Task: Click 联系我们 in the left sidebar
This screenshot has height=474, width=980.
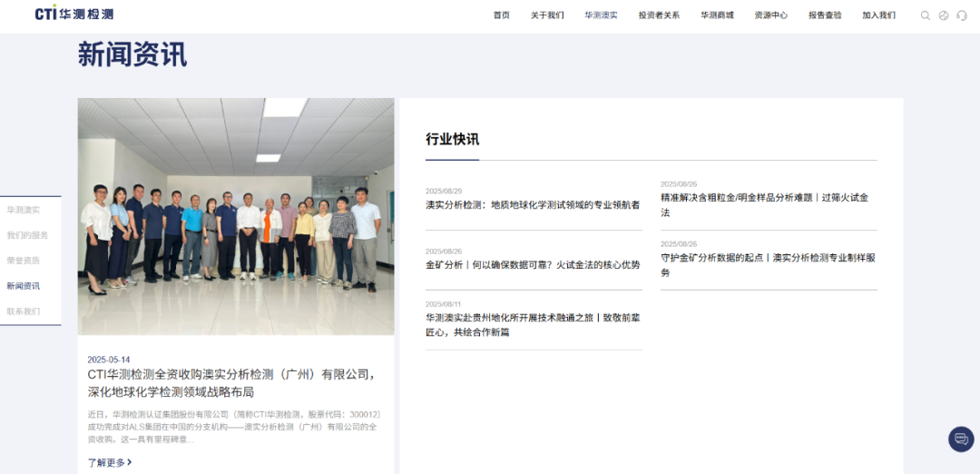Action: click(x=24, y=311)
